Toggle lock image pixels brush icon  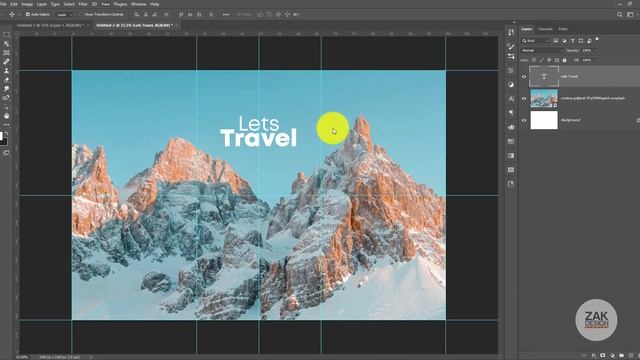pyautogui.click(x=542, y=60)
